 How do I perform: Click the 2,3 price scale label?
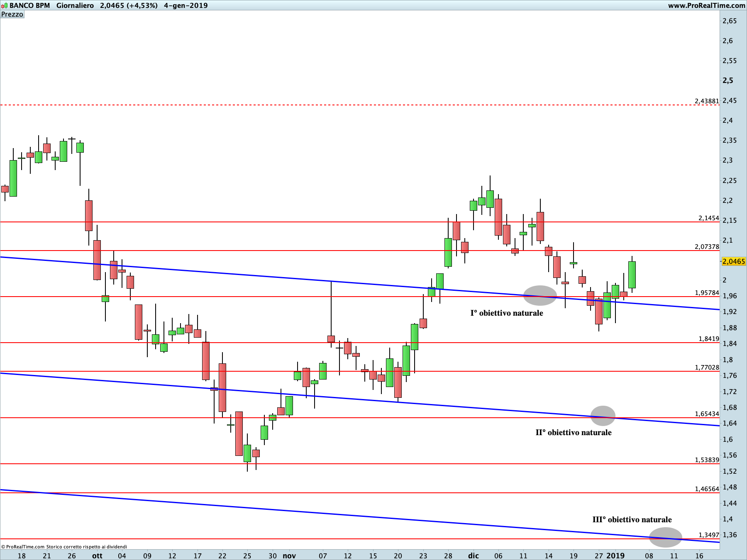[728, 160]
